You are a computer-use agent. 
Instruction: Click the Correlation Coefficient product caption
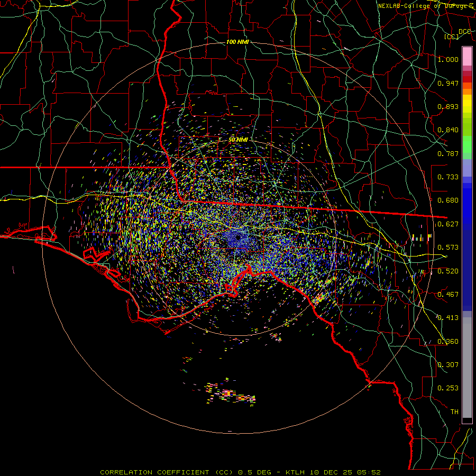(x=240, y=472)
